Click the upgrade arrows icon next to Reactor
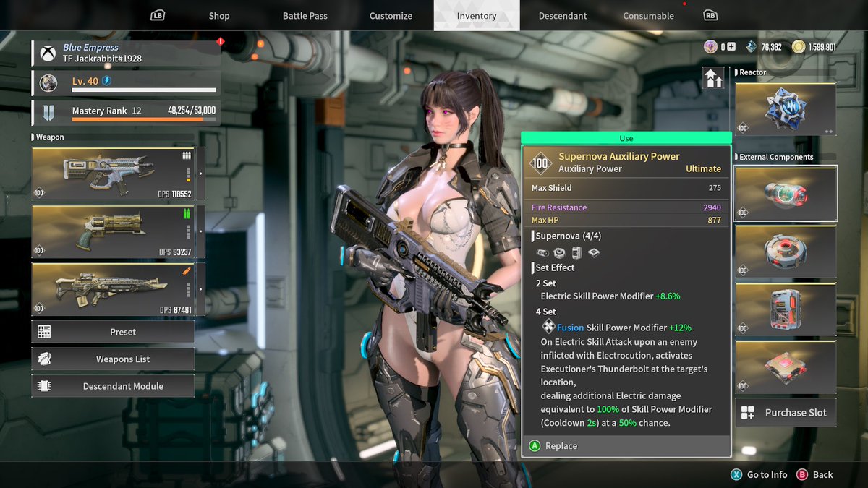This screenshot has height=488, width=868. click(x=713, y=78)
